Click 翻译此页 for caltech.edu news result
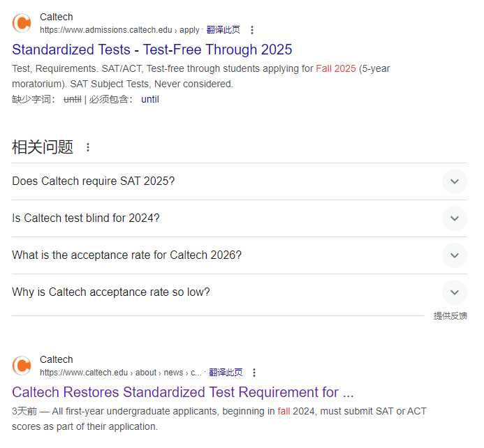This screenshot has width=484, height=448. pos(226,373)
